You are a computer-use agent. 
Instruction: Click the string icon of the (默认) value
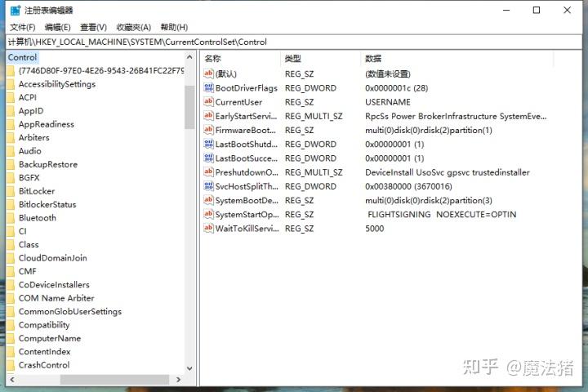tap(208, 73)
